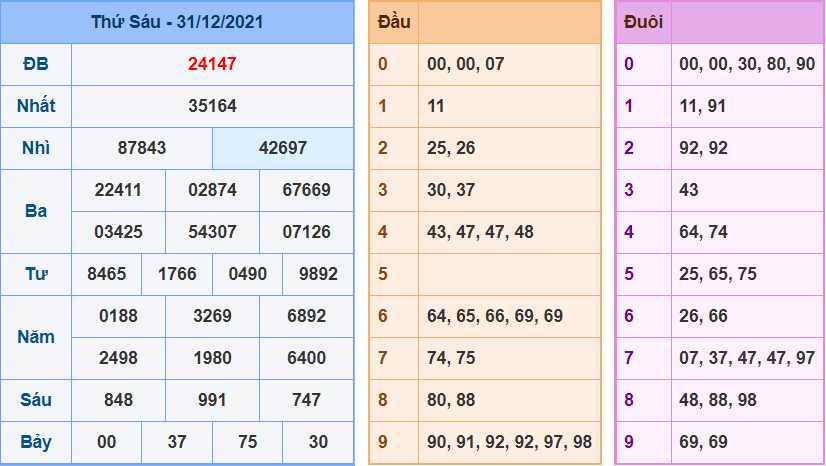Click fourth prize number 9892
This screenshot has width=826, height=466.
point(318,274)
